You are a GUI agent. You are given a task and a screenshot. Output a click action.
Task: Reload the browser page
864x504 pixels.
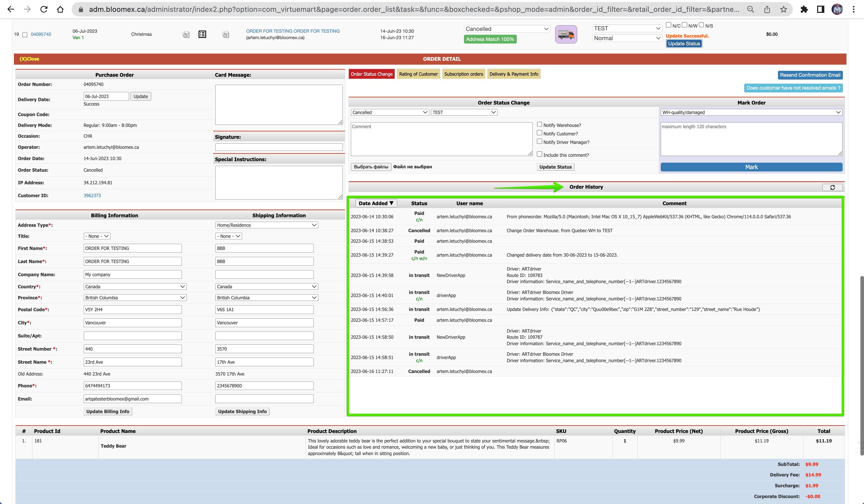[x=44, y=9]
